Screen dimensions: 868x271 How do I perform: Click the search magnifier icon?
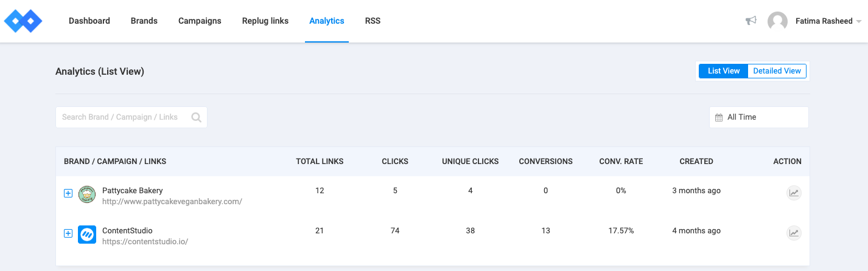pyautogui.click(x=196, y=117)
